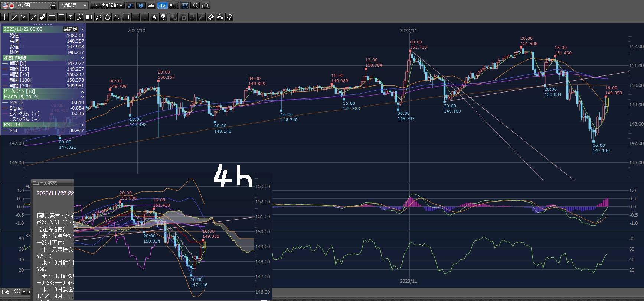Select the ruler measurement tool
The image size is (644, 301).
[x=42, y=17]
